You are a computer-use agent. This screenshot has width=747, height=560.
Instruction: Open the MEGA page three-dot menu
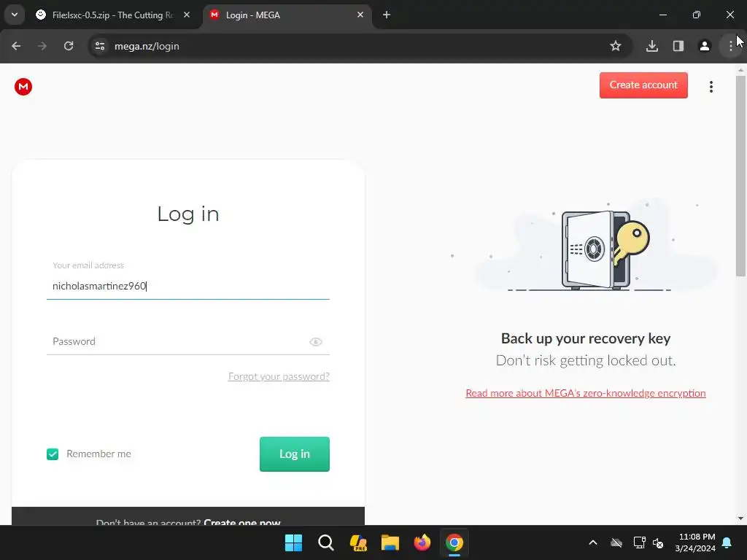711,87
